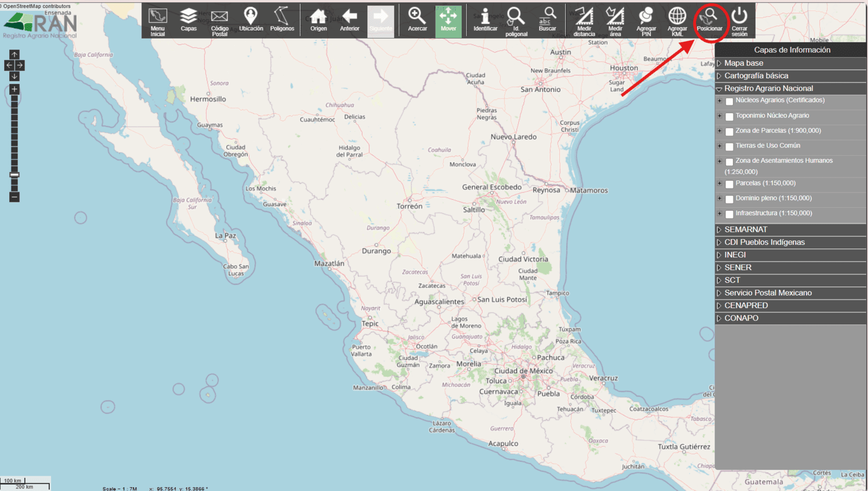Open the Buscar search tool
Viewport: 868px width, 491px height.
(547, 20)
